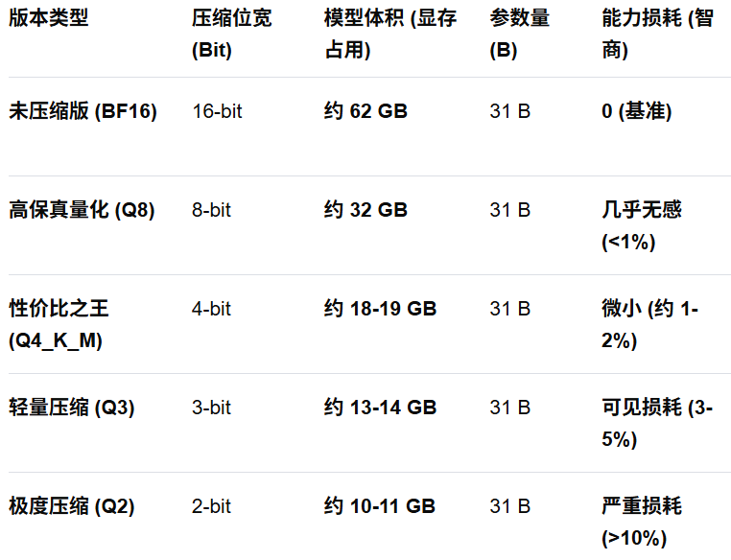Select the 性价比之王 (Q4_K_M) row label

pos(59,324)
